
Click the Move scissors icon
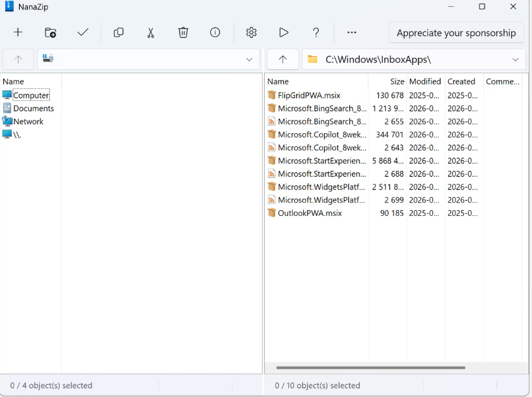(x=150, y=33)
